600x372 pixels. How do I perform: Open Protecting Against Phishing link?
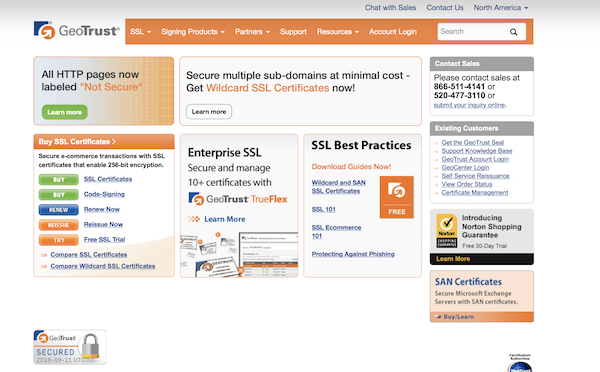(353, 254)
